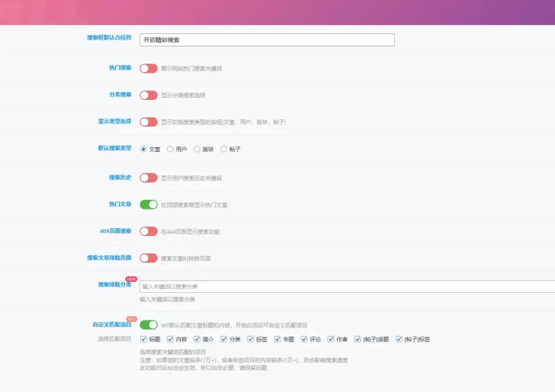Uncheck the 标签 checkbox

[250, 339]
